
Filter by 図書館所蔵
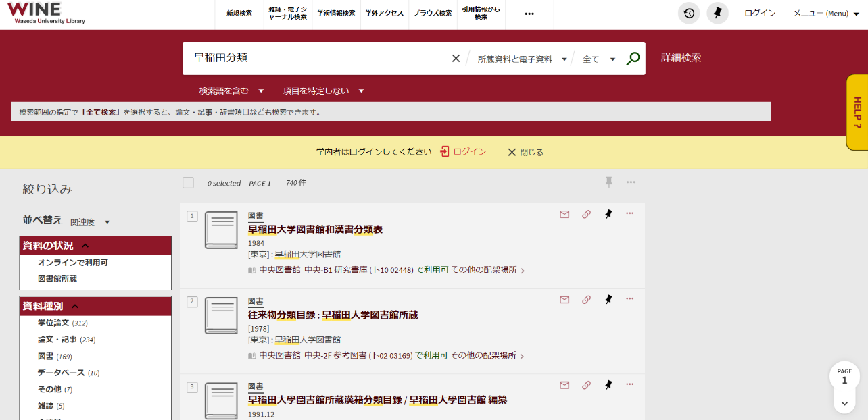(57, 279)
